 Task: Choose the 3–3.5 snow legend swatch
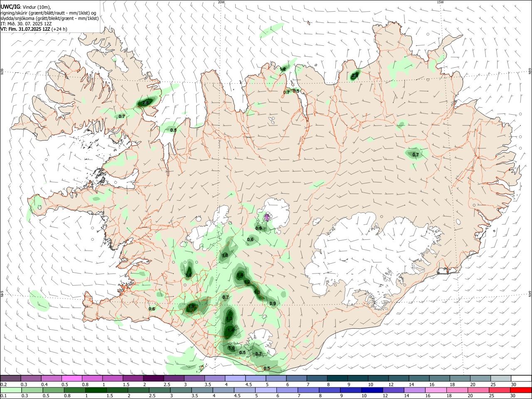[194, 379]
